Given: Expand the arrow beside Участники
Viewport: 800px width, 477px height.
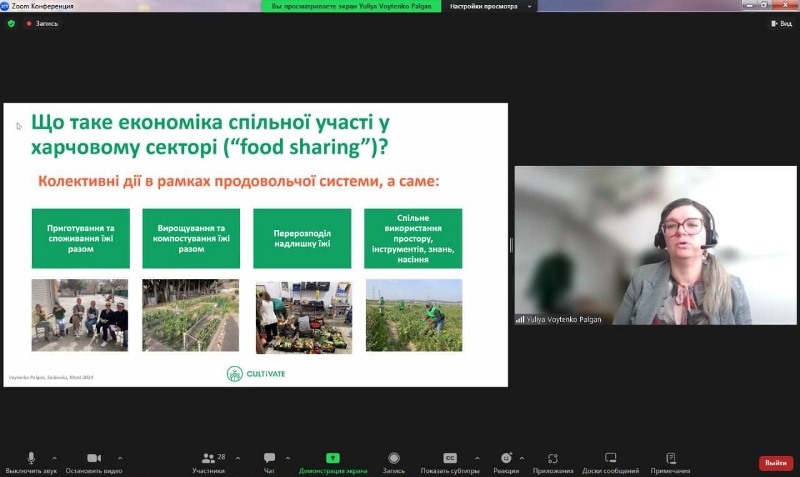Looking at the screenshot, I should pos(237,457).
